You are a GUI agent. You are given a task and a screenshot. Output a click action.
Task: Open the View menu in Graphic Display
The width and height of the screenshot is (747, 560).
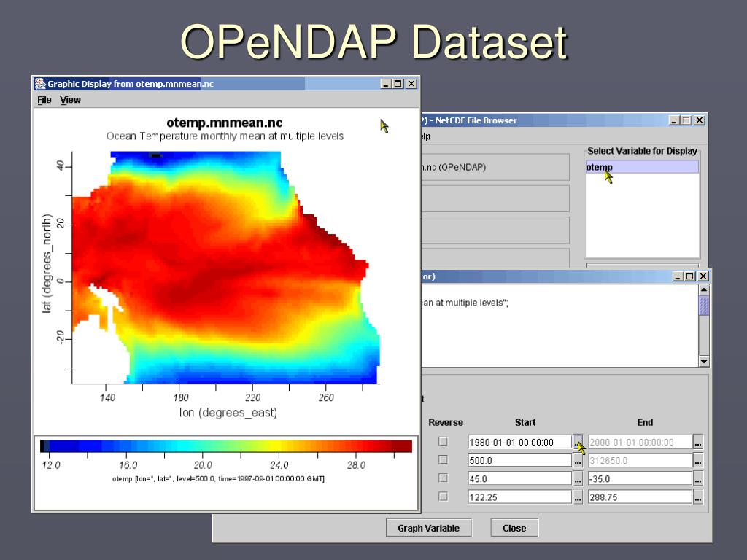[70, 99]
